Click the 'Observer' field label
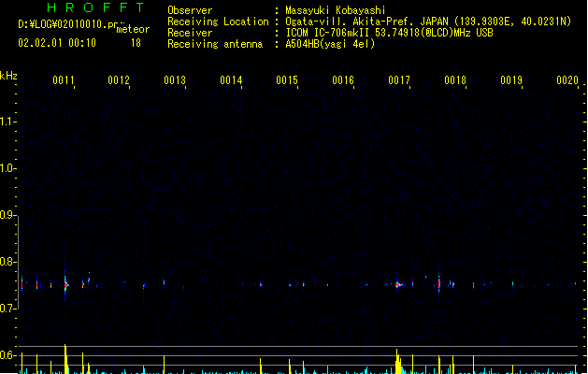588x374 pixels. point(190,10)
